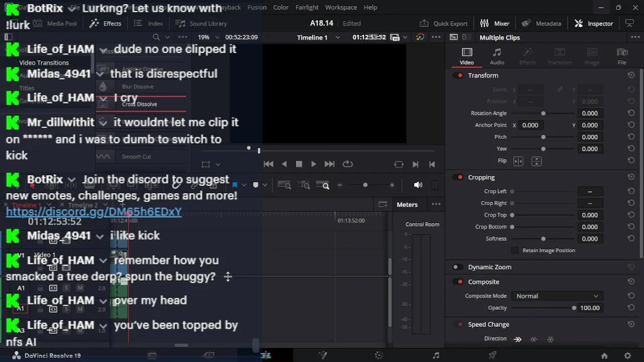Toggle the bypass color grades icon
The width and height of the screenshot is (644, 362).
(x=420, y=37)
